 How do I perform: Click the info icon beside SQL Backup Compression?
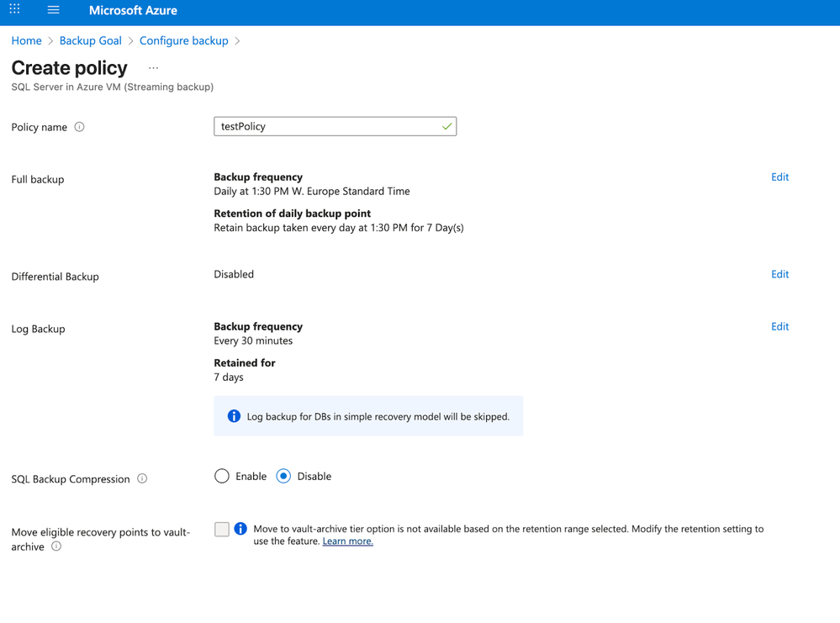click(x=142, y=478)
